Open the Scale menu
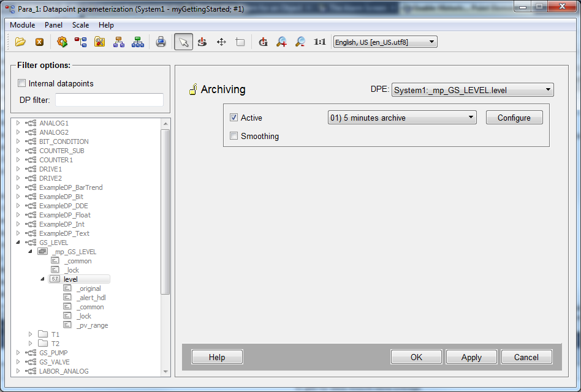Image resolution: width=581 pixels, height=392 pixels. 80,24
